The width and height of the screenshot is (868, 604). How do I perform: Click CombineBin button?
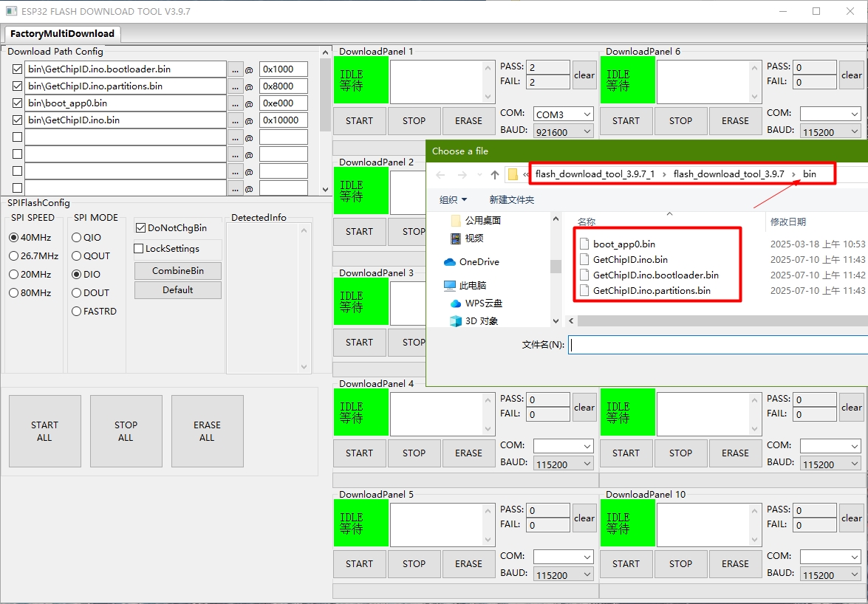click(x=178, y=271)
